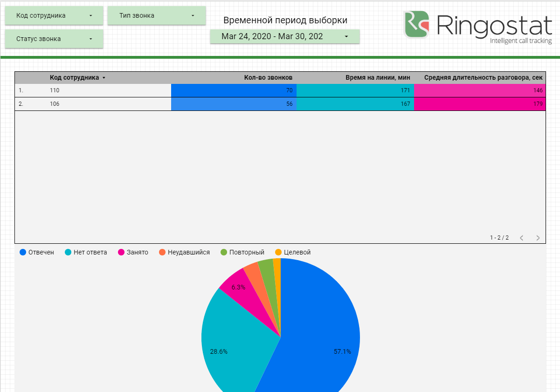Click the Ringostat logo

pyautogui.click(x=478, y=26)
